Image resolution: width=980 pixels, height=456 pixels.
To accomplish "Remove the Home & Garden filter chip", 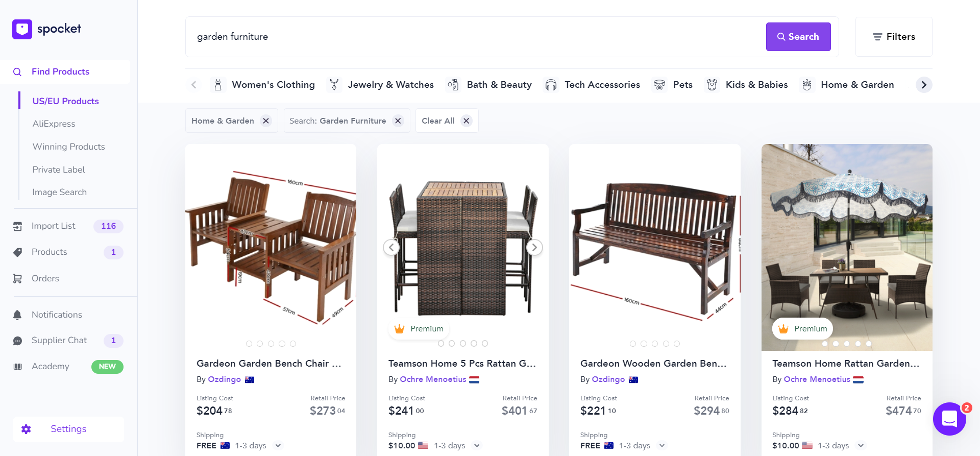I will pyautogui.click(x=265, y=121).
